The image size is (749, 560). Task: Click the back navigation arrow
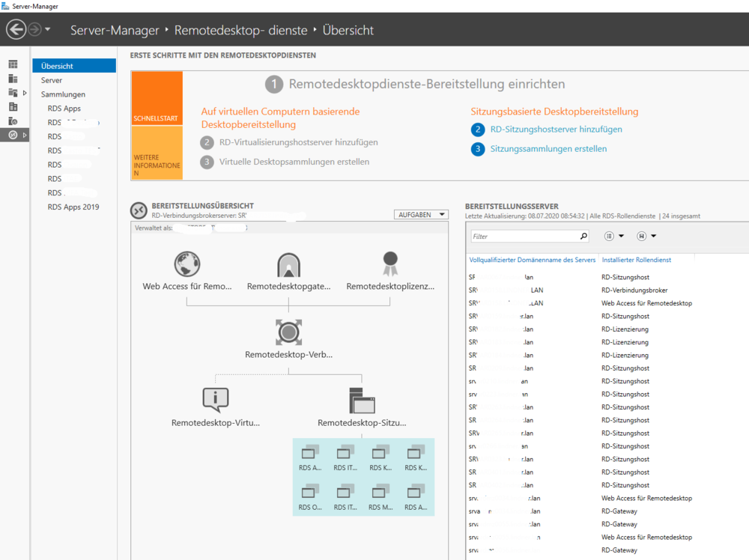[x=16, y=30]
